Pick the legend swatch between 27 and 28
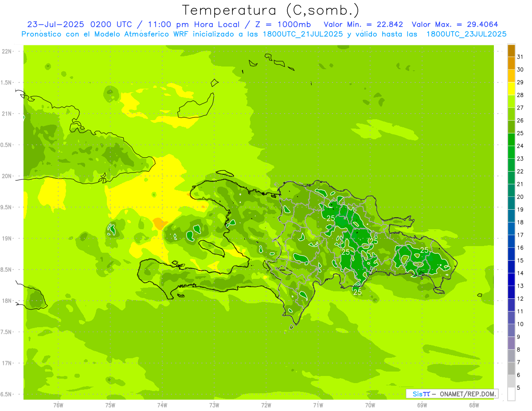Viewport: 532px width, 411px height. coord(511,102)
